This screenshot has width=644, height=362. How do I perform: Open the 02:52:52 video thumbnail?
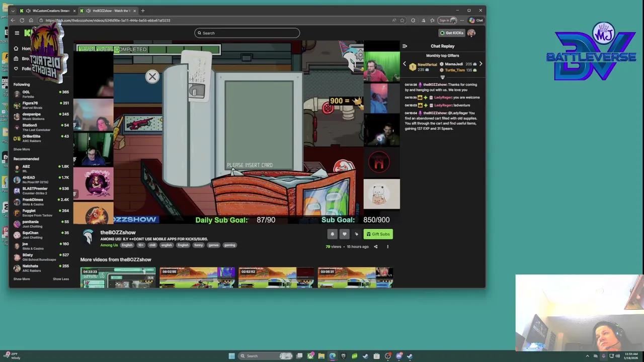click(x=276, y=278)
